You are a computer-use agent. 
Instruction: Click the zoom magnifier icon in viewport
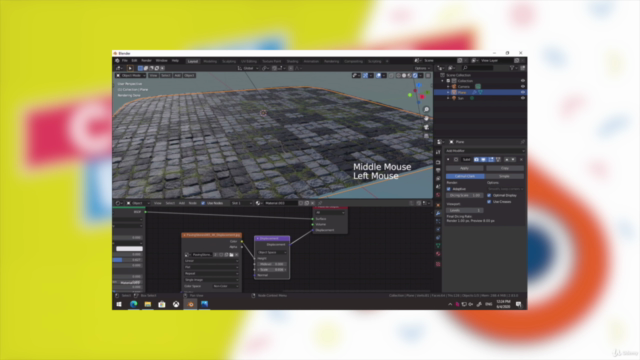click(426, 109)
